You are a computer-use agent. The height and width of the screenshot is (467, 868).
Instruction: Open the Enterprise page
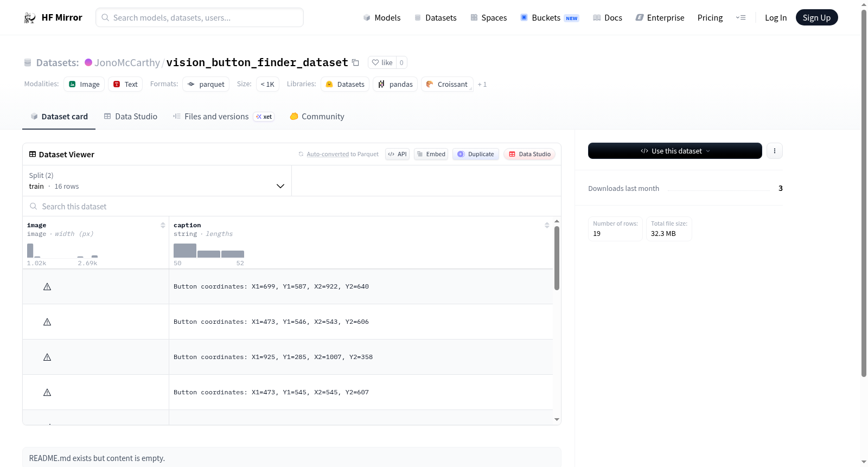(660, 18)
